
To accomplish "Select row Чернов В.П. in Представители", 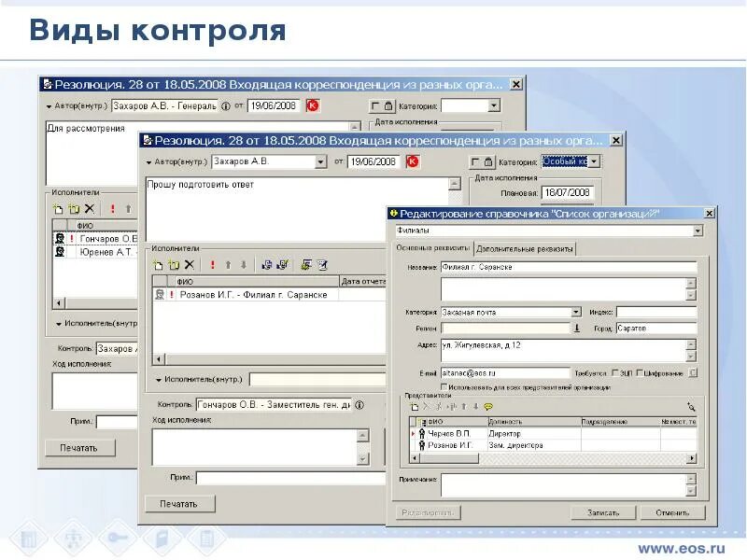I will pos(553,434).
